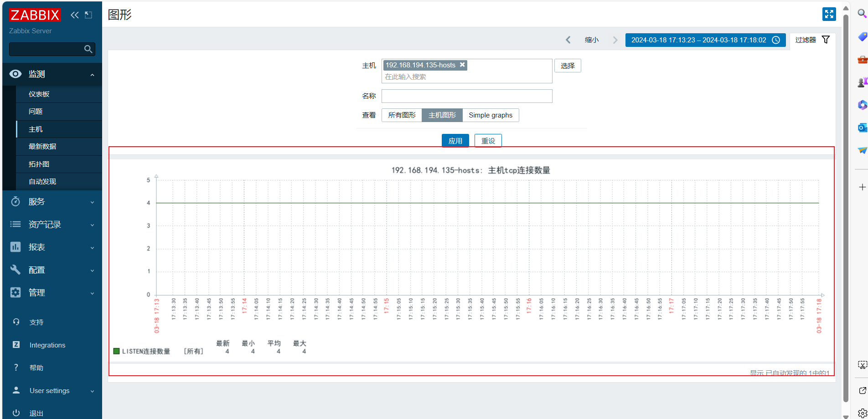Expand the 管理 administration menu
Image resolution: width=868 pixels, height=419 pixels.
[52, 293]
